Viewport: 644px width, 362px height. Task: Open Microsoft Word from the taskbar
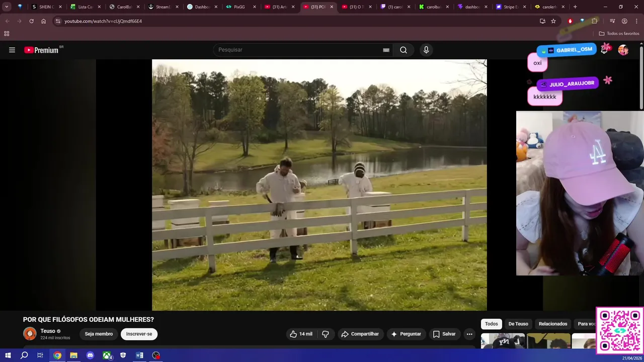click(139, 355)
